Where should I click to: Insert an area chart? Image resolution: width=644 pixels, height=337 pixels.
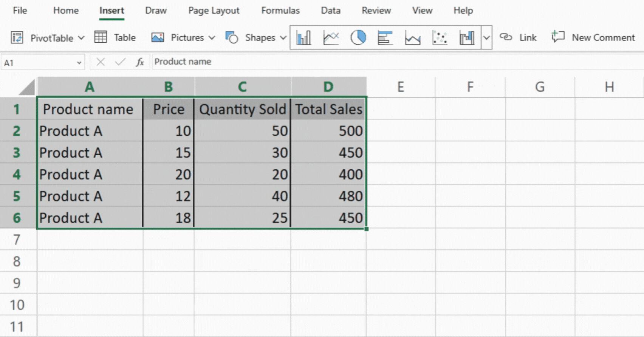coord(412,38)
